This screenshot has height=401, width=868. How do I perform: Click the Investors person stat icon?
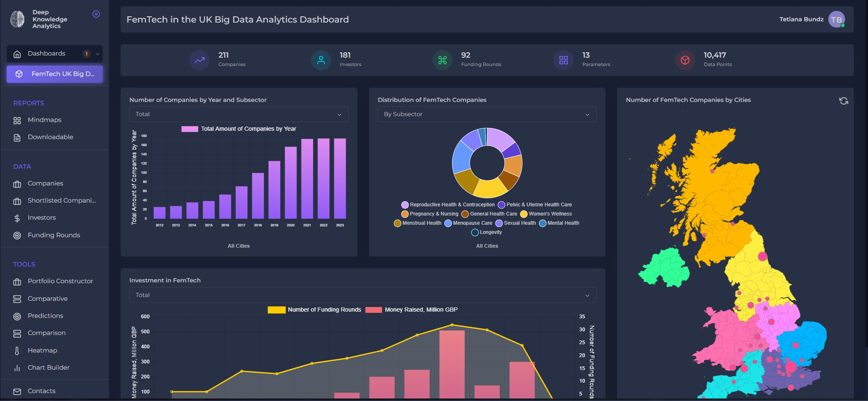click(321, 60)
